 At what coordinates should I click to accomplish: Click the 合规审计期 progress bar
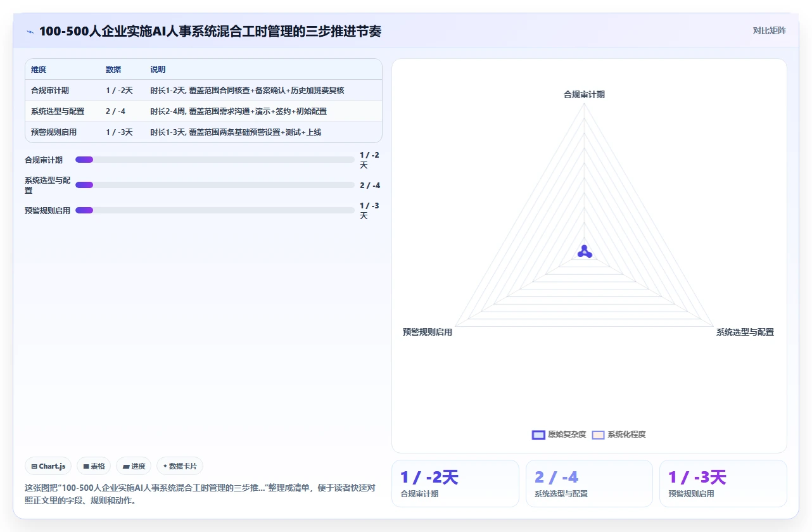tap(215, 160)
